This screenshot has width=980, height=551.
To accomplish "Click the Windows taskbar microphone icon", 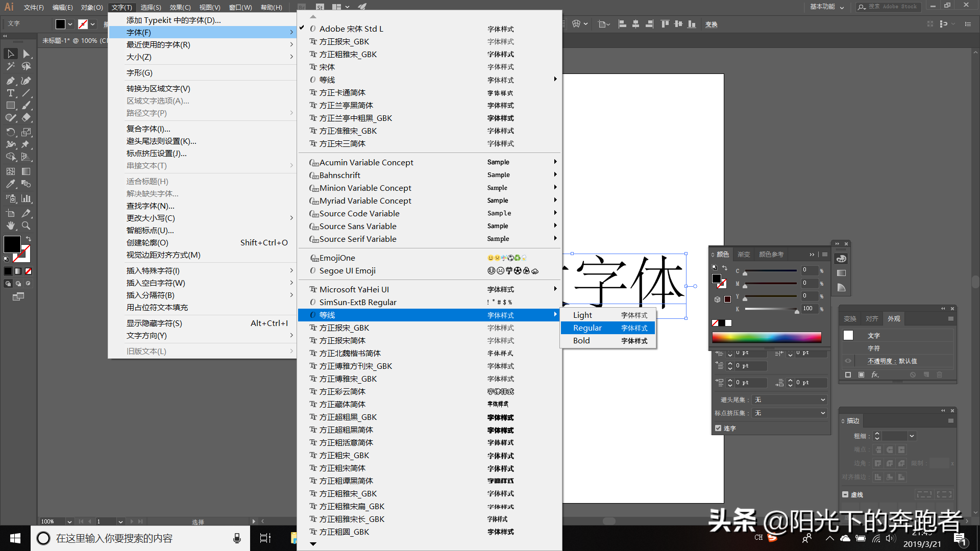I will pos(237,538).
